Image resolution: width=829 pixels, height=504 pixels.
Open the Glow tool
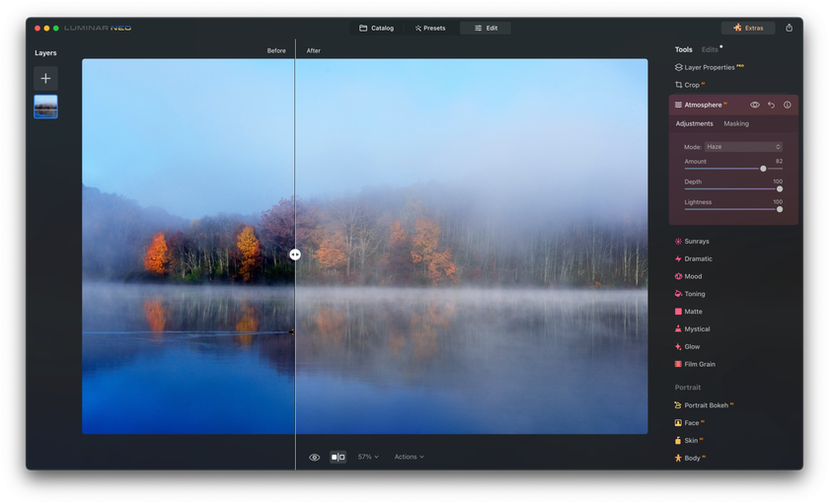pos(687,346)
